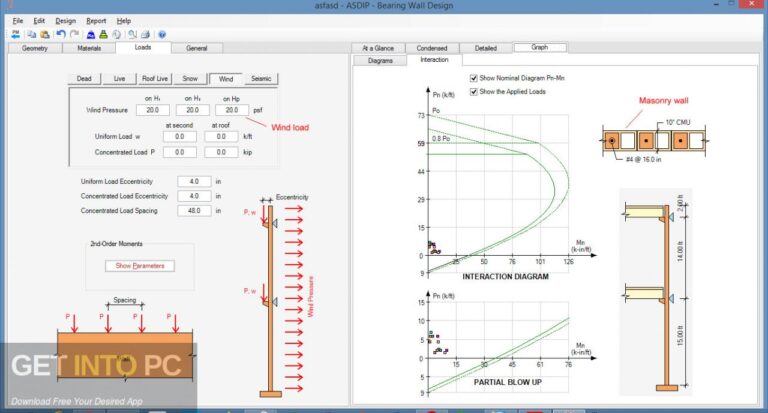Click the Print toolbar icon
Viewport: 768px width, 413px height.
point(145,34)
